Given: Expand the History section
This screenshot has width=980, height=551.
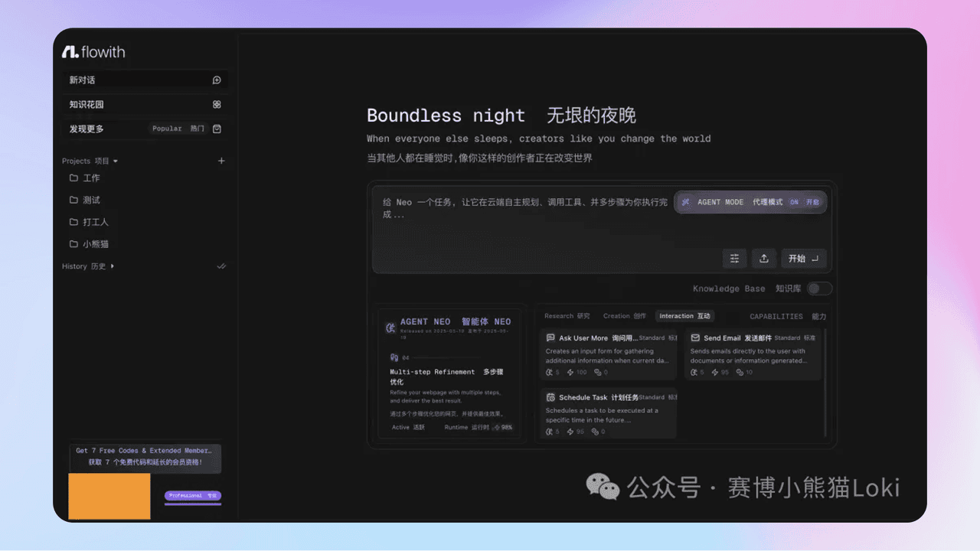Looking at the screenshot, I should point(113,266).
